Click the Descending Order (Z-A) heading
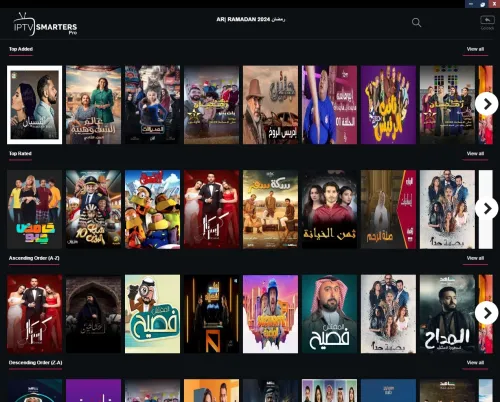The image size is (500, 402). tap(35, 363)
